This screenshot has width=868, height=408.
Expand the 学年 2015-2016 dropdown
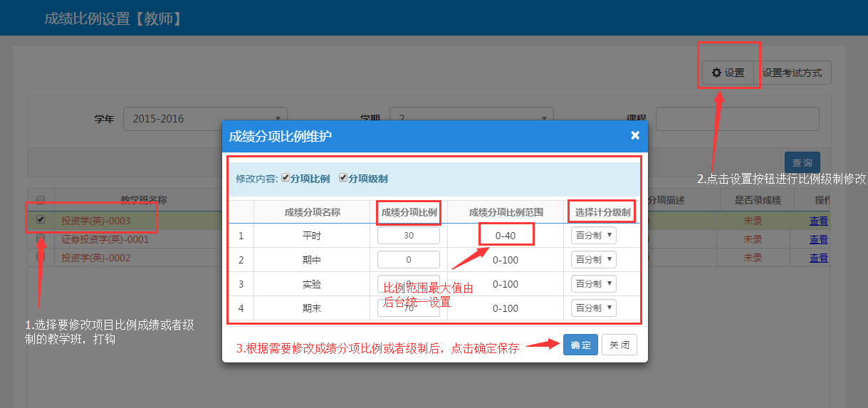click(x=205, y=119)
